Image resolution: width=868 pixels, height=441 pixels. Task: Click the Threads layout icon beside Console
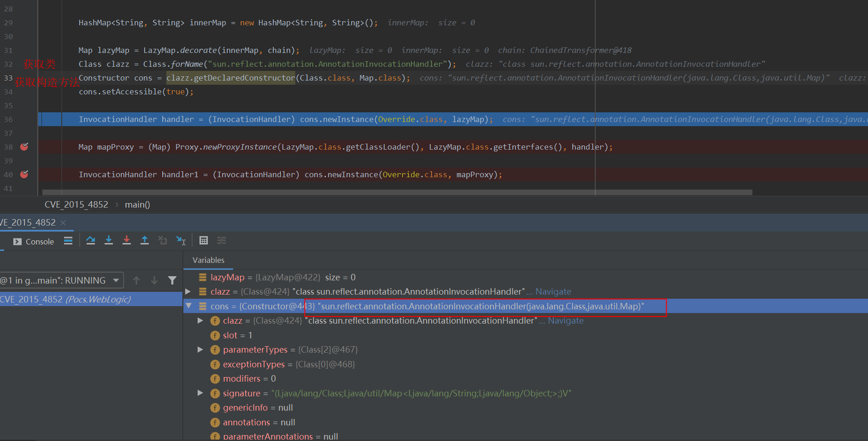(x=68, y=241)
